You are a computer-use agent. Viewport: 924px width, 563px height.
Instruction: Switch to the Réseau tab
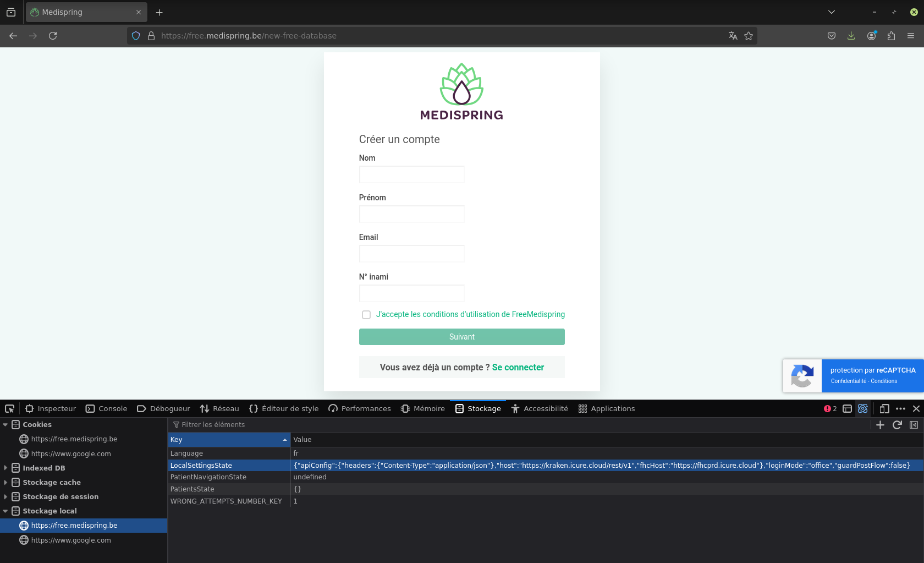click(x=219, y=408)
